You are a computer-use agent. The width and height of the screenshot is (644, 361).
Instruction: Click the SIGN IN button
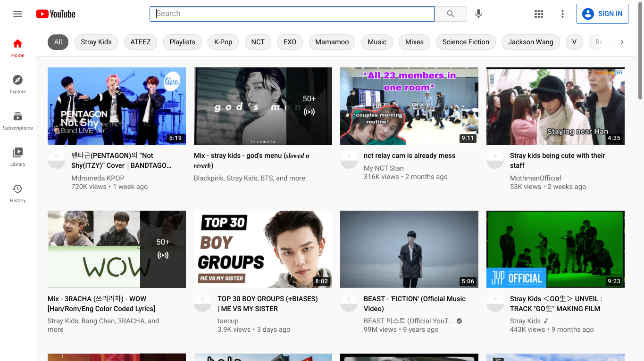click(602, 14)
